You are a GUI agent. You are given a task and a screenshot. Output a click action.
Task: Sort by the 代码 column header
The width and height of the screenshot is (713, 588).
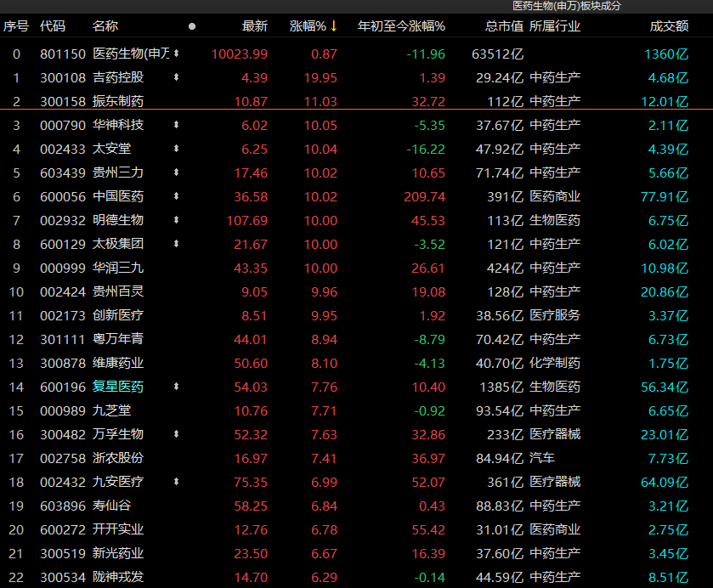tap(53, 26)
